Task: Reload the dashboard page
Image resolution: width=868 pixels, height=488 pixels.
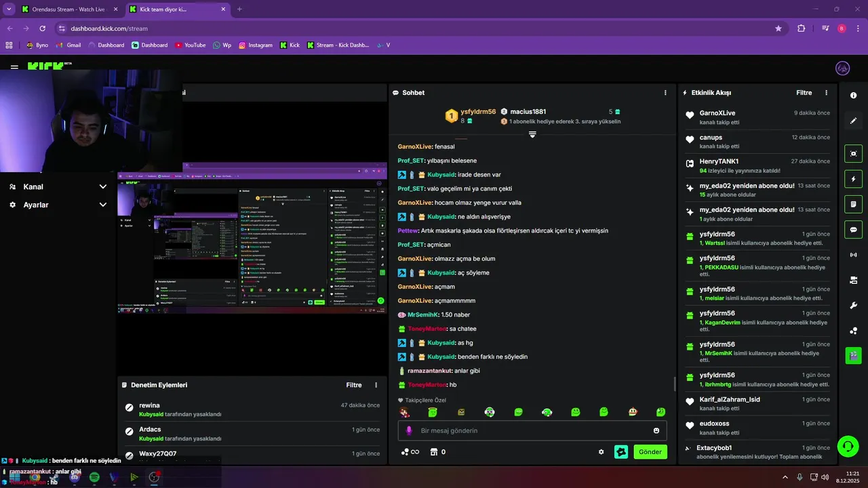Action: [42, 28]
